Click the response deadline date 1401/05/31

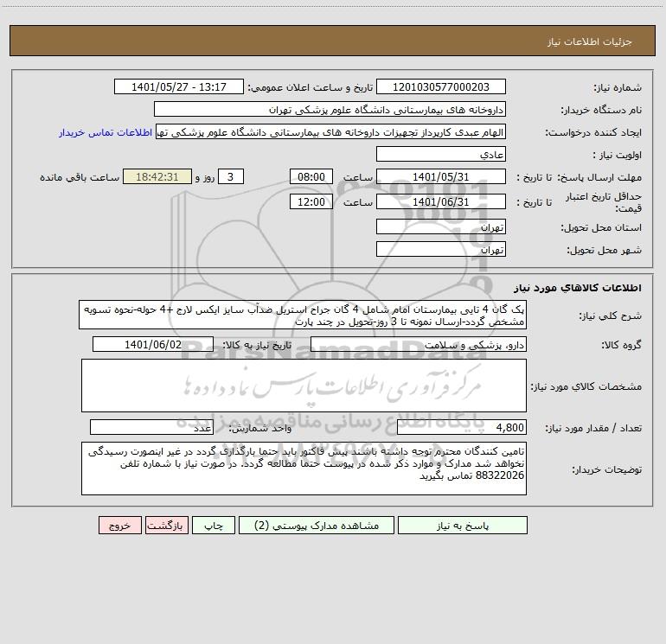pyautogui.click(x=441, y=176)
